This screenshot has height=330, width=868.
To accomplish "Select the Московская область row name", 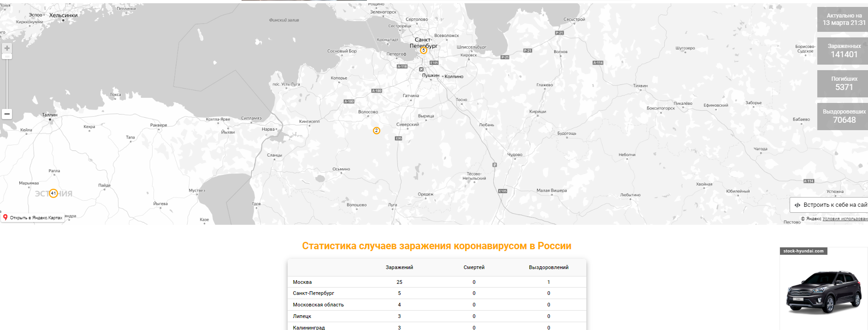I will (x=318, y=305).
